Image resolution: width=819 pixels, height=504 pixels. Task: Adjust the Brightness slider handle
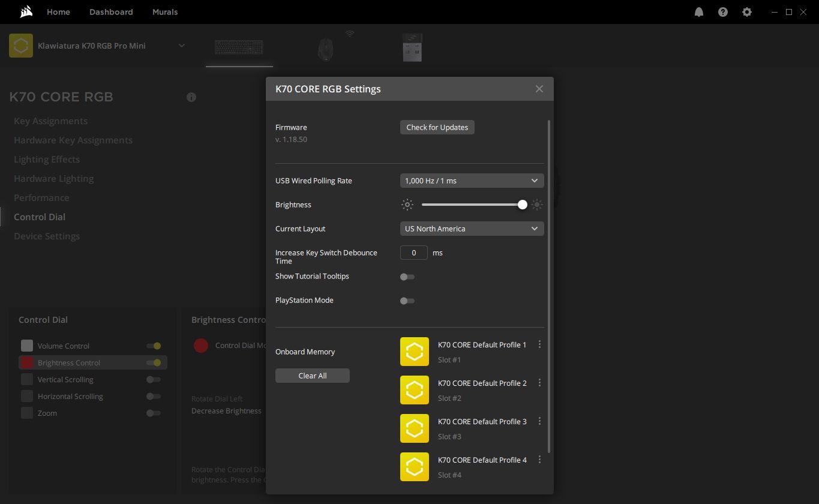click(523, 205)
